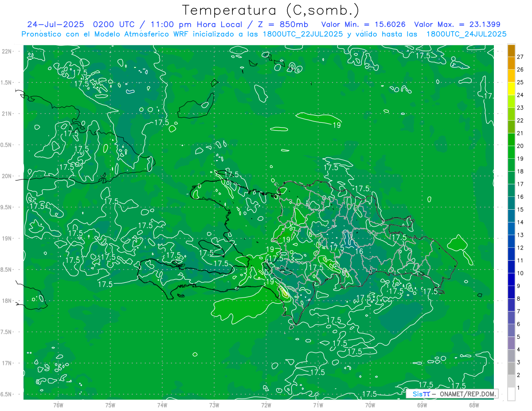Click the "19" contour label near 21N
This screenshot has width=532, height=411.
point(336,125)
